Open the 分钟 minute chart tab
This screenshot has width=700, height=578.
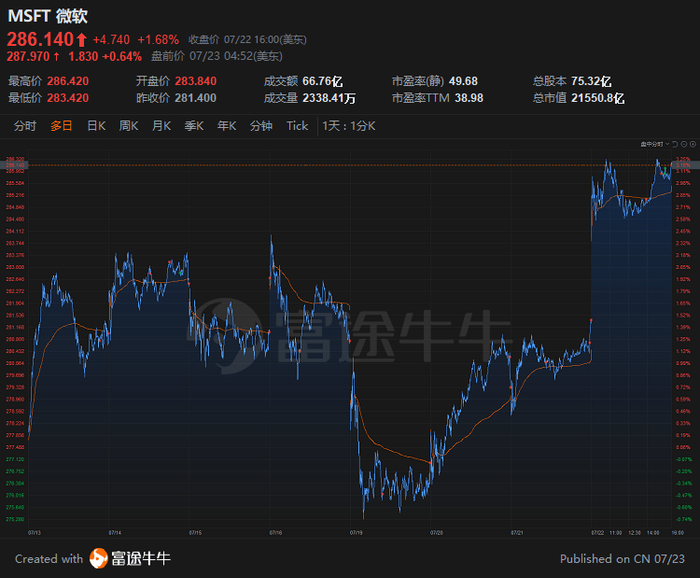(x=261, y=126)
